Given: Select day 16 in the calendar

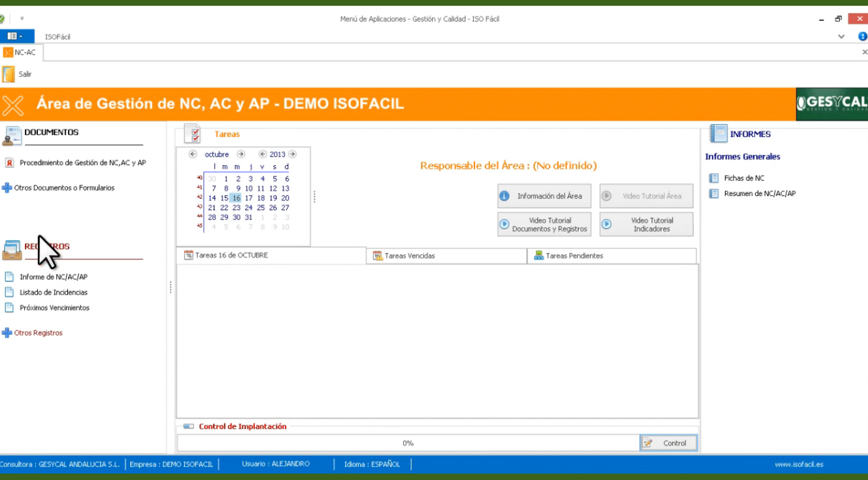Looking at the screenshot, I should pyautogui.click(x=236, y=198).
